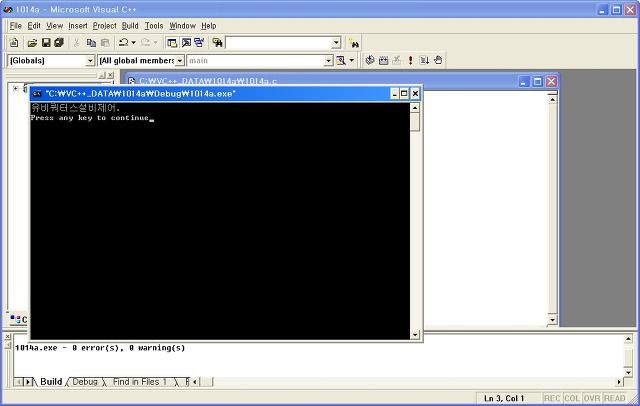This screenshot has width=640, height=406.
Task: Switch to the Find in Files 1 tab
Action: click(x=140, y=382)
